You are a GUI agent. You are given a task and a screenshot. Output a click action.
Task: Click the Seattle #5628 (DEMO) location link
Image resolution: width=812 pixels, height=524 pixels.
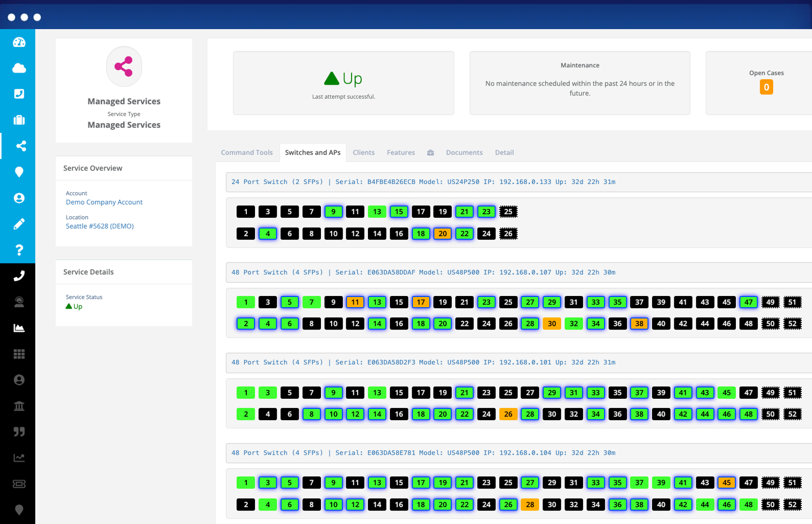click(x=100, y=226)
